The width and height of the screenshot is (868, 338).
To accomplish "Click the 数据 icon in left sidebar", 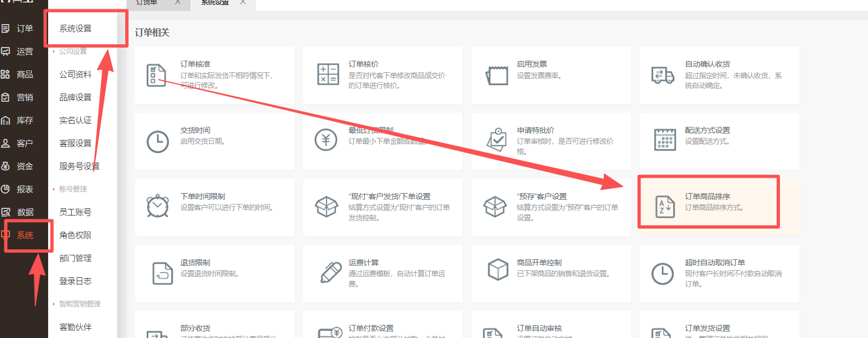I will (x=5, y=212).
